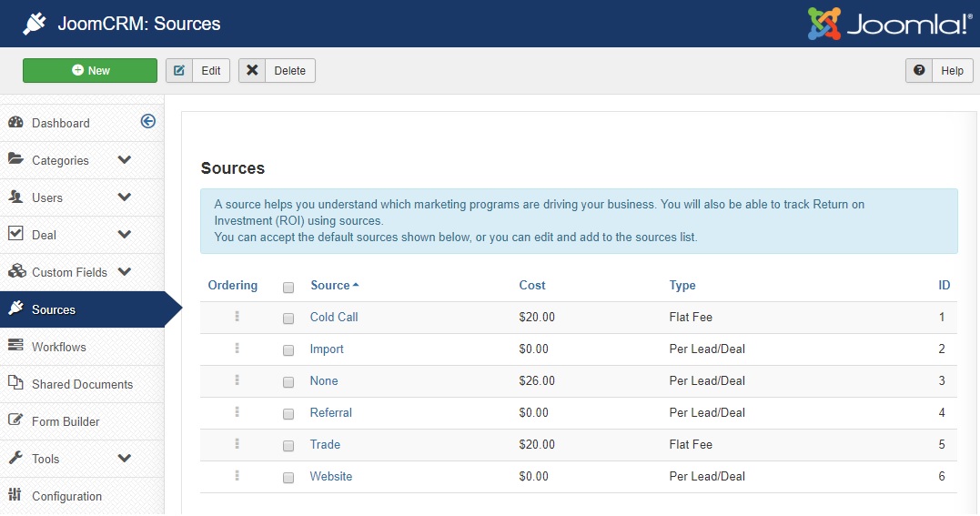The image size is (980, 516).
Task: Open the Trade source link
Action: [x=325, y=445]
